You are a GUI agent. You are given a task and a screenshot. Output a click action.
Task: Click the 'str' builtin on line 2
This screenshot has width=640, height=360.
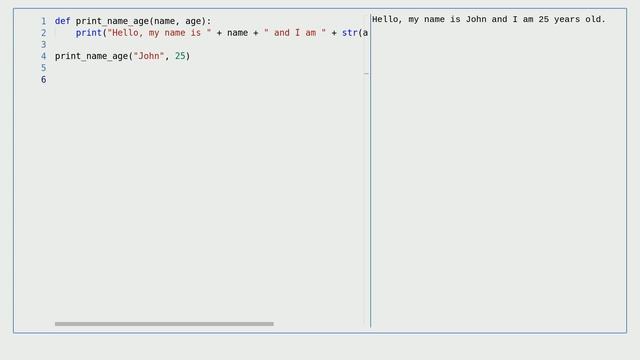[350, 33]
